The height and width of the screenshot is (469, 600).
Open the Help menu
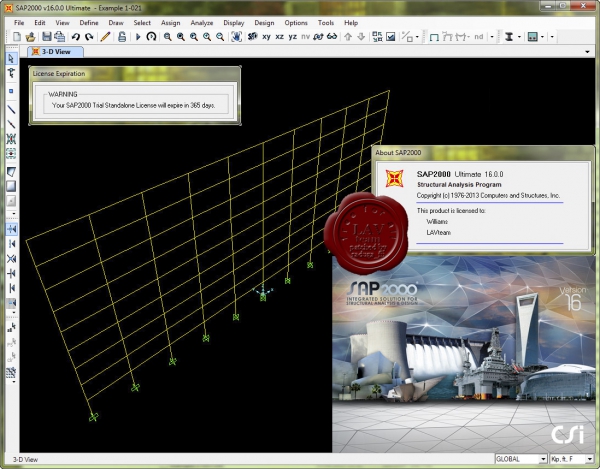coord(351,23)
